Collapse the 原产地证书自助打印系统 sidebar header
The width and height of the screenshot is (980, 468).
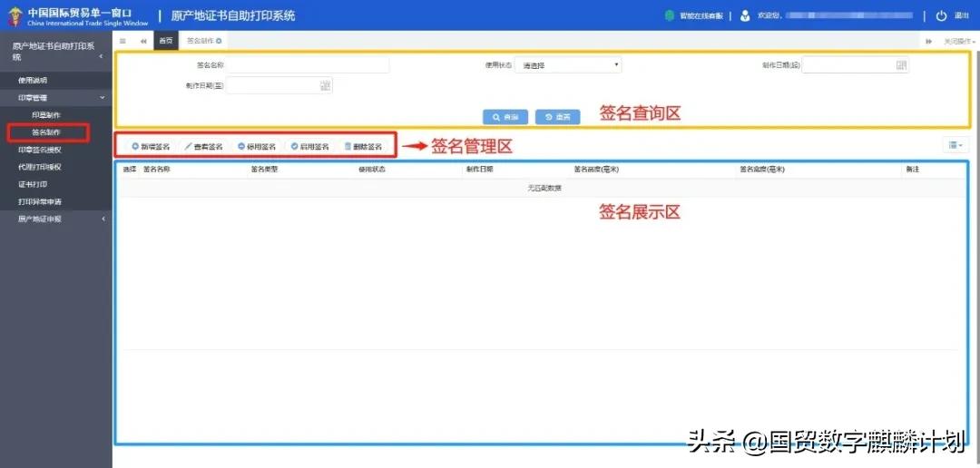[55, 51]
